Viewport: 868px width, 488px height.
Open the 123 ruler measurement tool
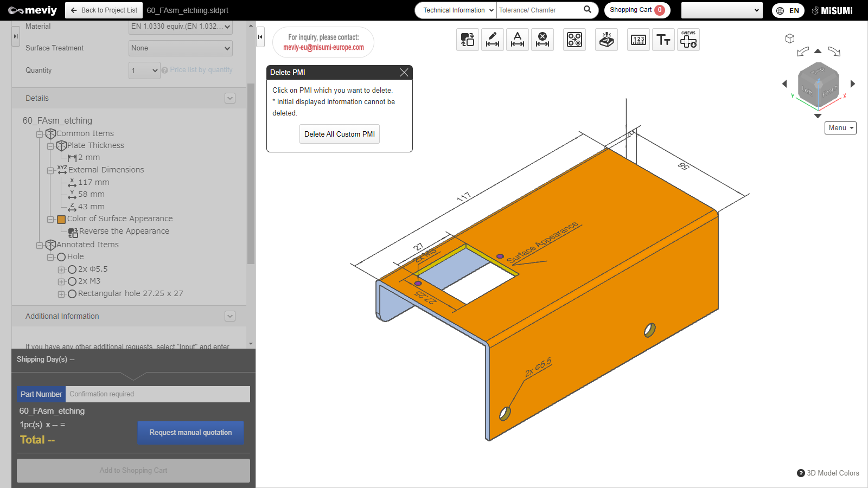[639, 40]
